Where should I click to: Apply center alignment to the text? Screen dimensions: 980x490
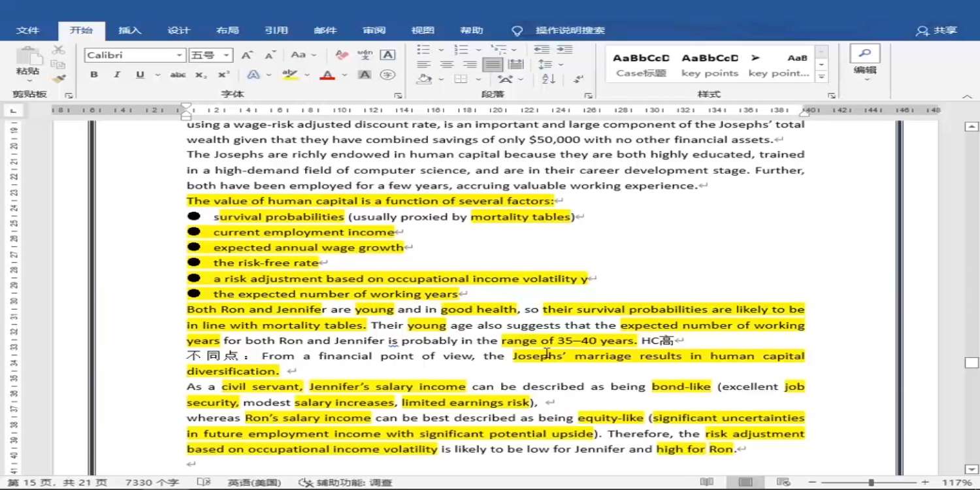point(447,65)
